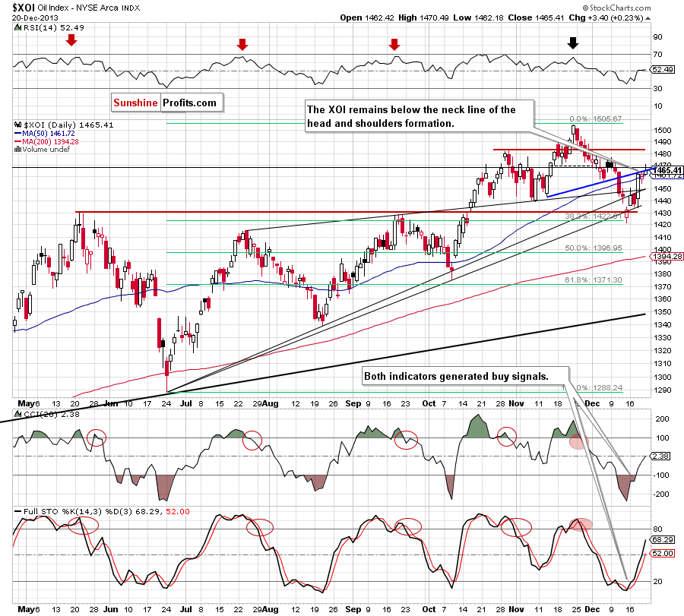Click the RSI 52.49 value tag on right axis
This screenshot has width=684, height=616.
(x=662, y=69)
